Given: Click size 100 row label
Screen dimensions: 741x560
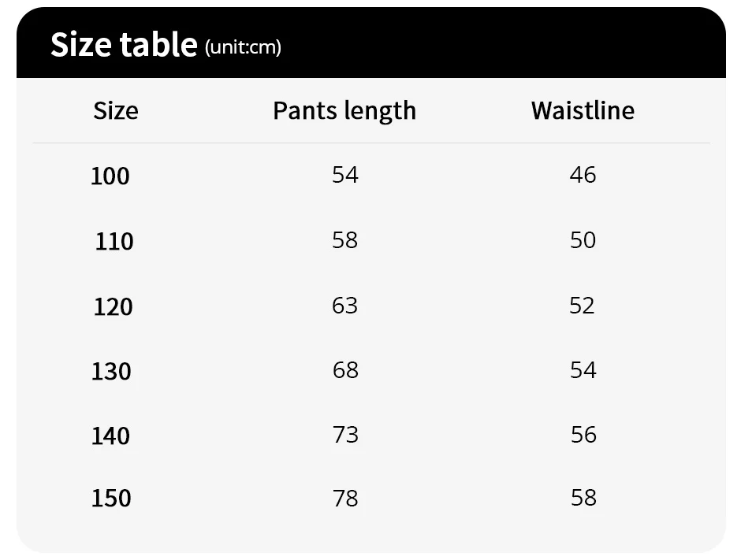Looking at the screenshot, I should point(110,176).
